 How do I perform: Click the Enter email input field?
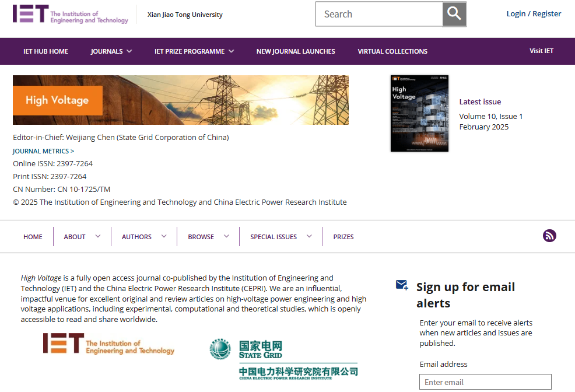pos(485,381)
